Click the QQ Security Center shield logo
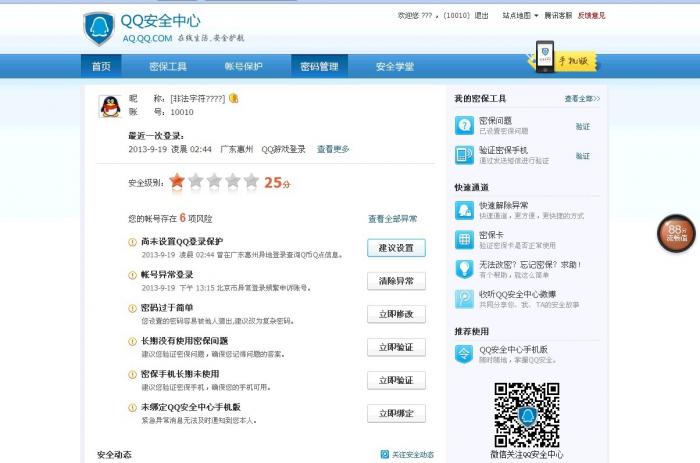The image size is (700, 463). [x=99, y=28]
